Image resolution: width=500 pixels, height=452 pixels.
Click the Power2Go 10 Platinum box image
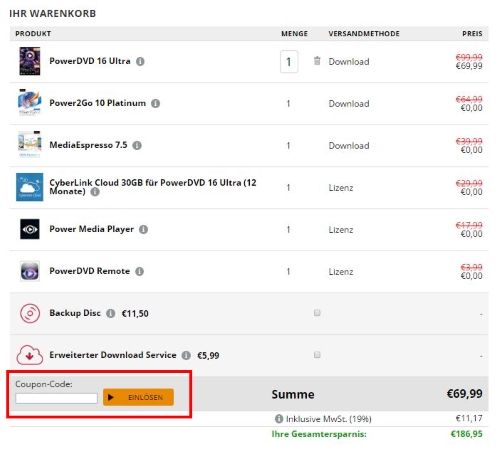pos(30,102)
